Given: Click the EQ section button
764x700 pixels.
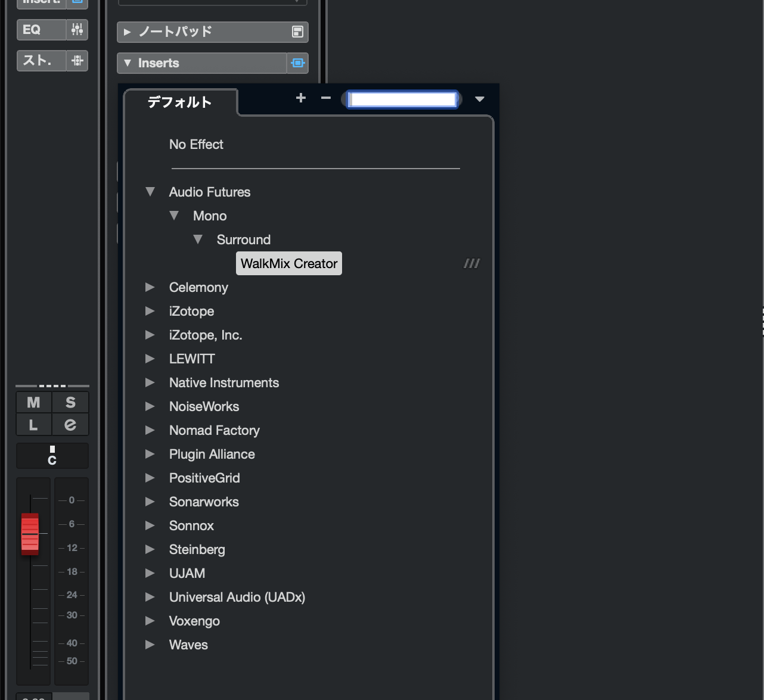Looking at the screenshot, I should point(41,30).
